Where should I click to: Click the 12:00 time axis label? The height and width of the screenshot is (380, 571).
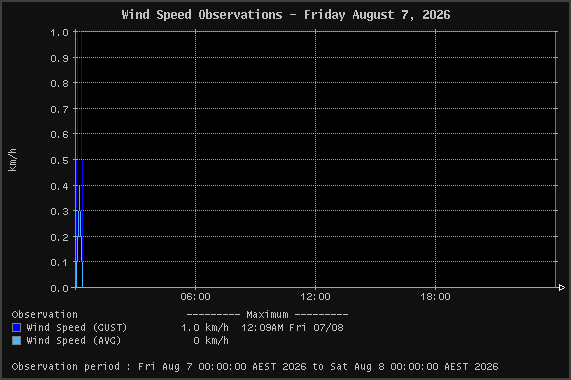click(x=315, y=297)
